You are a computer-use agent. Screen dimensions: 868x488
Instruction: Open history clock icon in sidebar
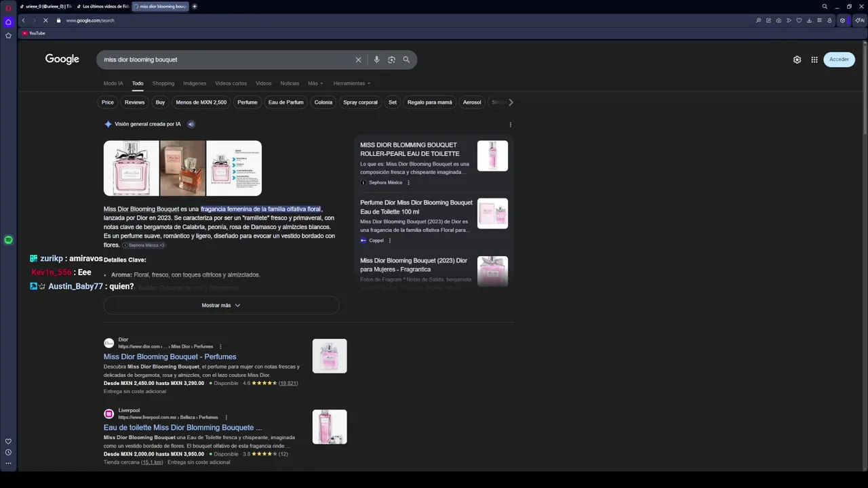8,452
